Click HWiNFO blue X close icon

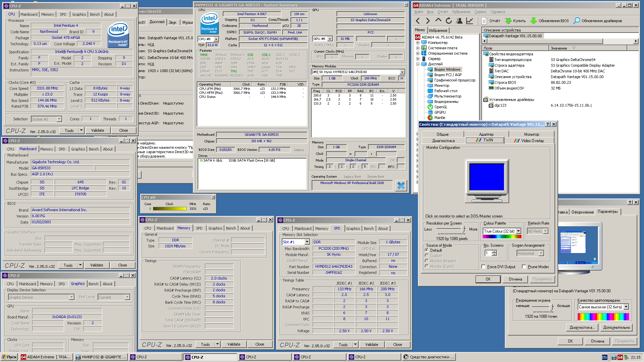tap(401, 185)
